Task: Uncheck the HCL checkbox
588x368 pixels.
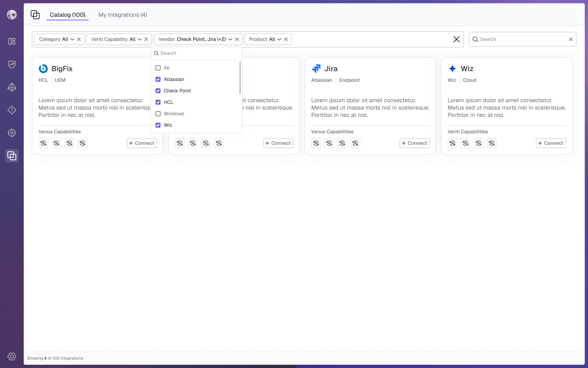Action: tap(158, 102)
